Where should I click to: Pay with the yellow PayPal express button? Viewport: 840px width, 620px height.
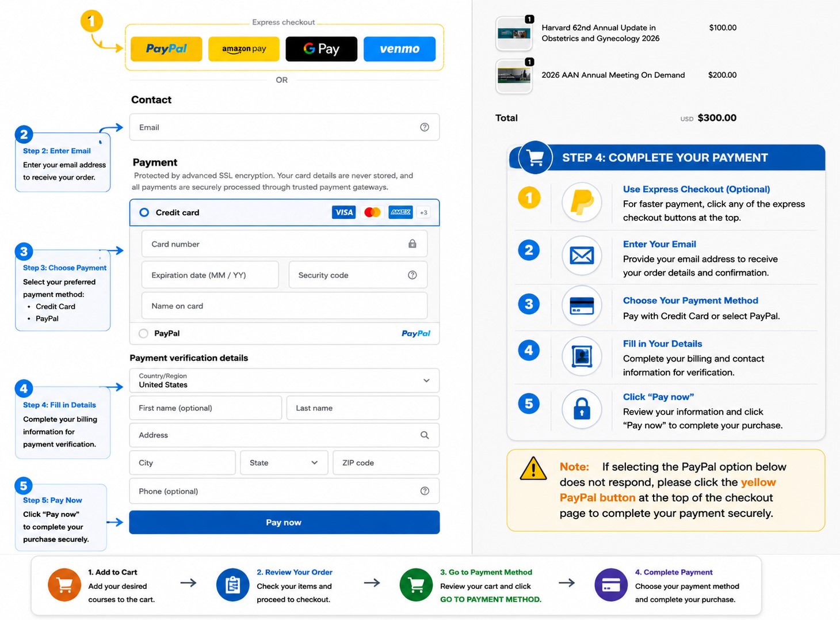pyautogui.click(x=166, y=49)
